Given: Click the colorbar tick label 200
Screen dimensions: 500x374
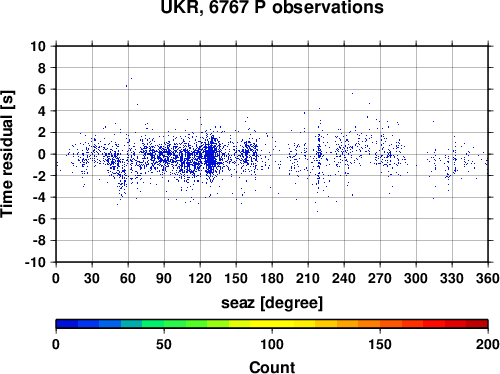Looking at the screenshot, I should (x=488, y=344).
